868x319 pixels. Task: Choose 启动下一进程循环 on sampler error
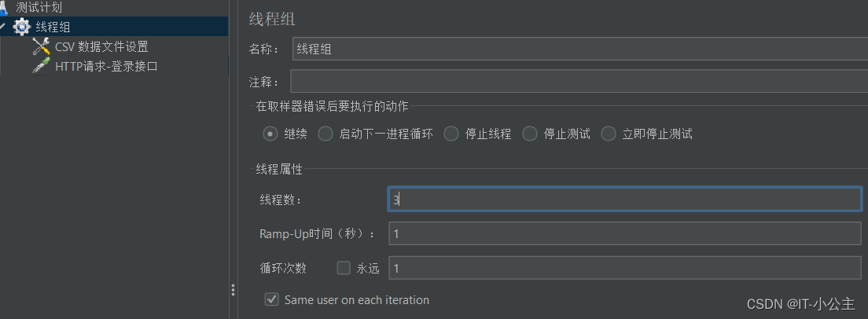click(325, 134)
